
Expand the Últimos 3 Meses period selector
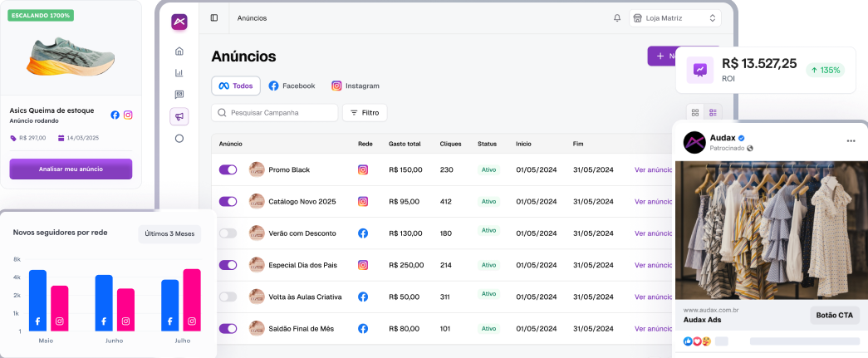169,234
